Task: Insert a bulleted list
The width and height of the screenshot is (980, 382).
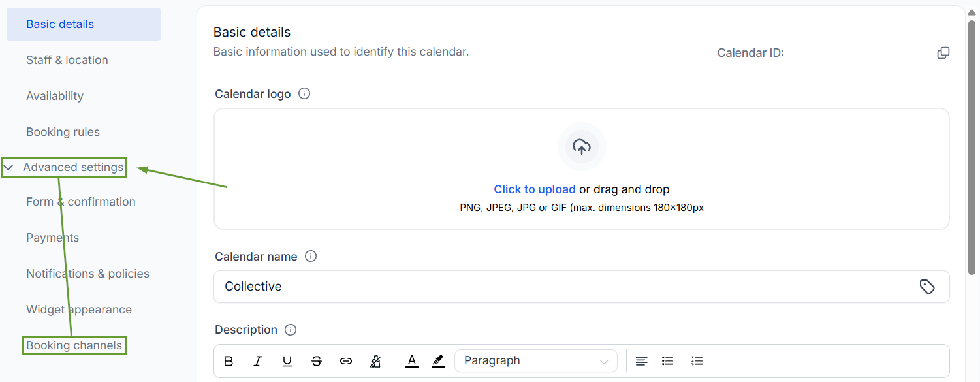Action: (667, 361)
